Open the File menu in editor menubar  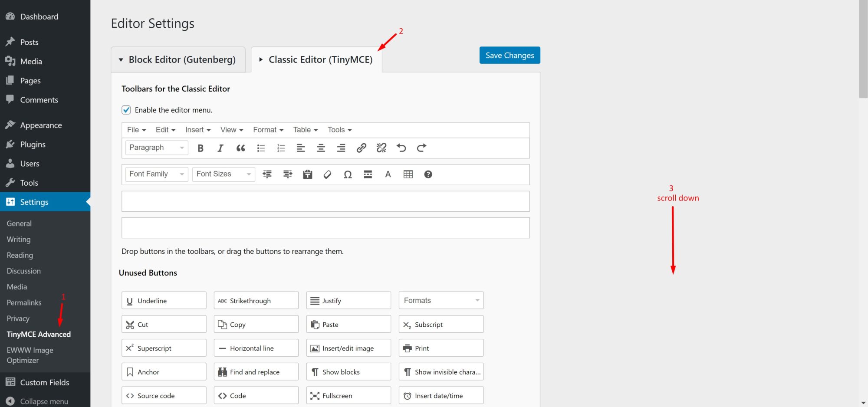[136, 130]
